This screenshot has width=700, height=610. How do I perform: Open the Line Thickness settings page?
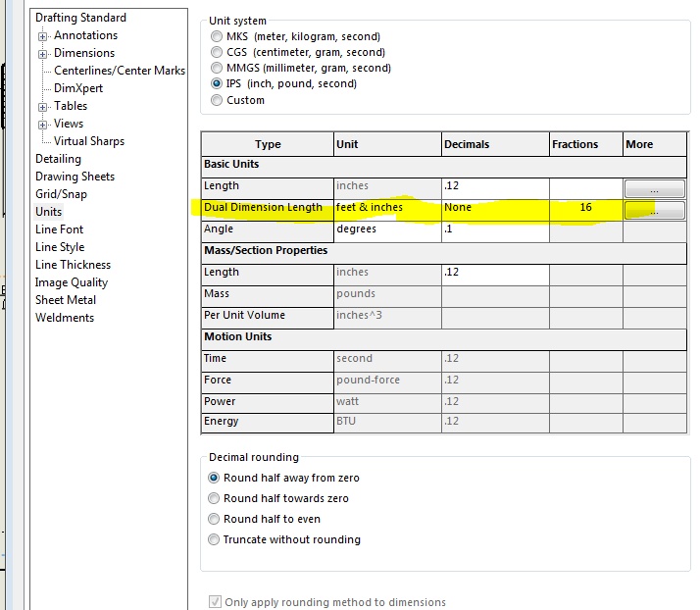[x=74, y=265]
